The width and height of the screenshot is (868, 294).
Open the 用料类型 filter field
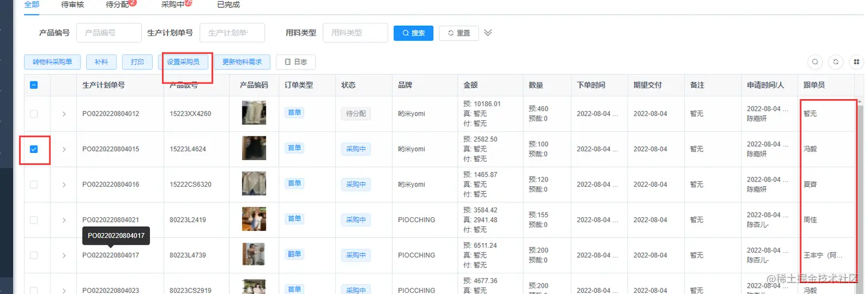tap(355, 33)
